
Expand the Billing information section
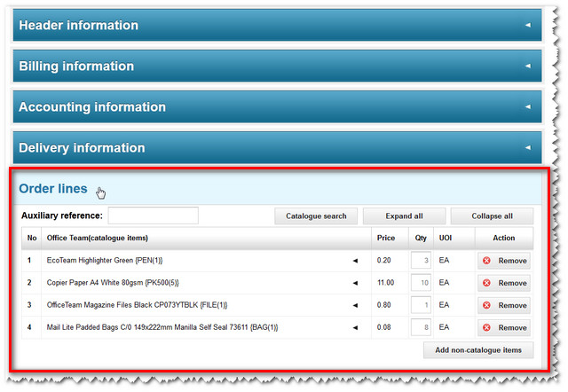(x=275, y=67)
